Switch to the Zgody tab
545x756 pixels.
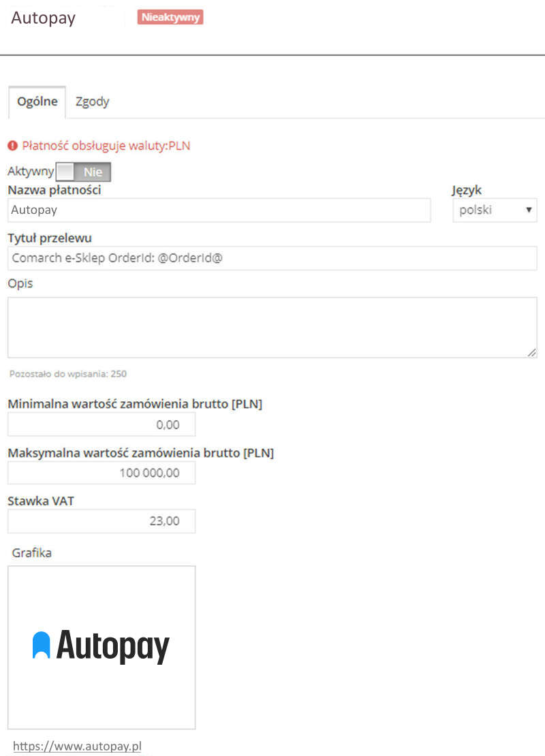coord(92,101)
